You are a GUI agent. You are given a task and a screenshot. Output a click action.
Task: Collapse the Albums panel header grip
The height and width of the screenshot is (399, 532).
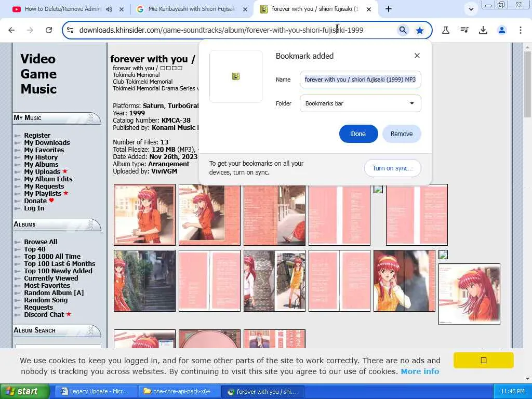point(90,224)
